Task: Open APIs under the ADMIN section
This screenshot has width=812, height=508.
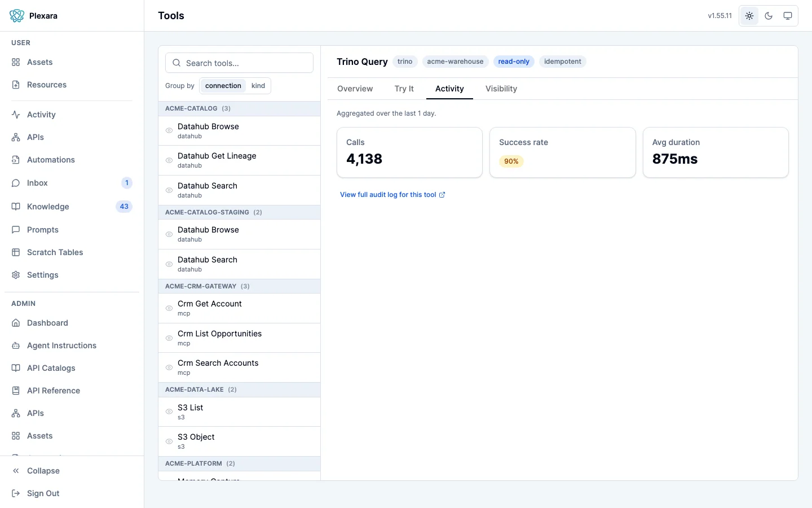Action: (x=72, y=413)
